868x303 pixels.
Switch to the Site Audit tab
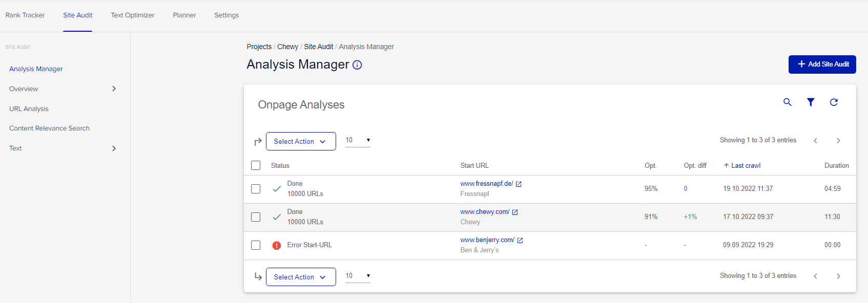tap(78, 15)
